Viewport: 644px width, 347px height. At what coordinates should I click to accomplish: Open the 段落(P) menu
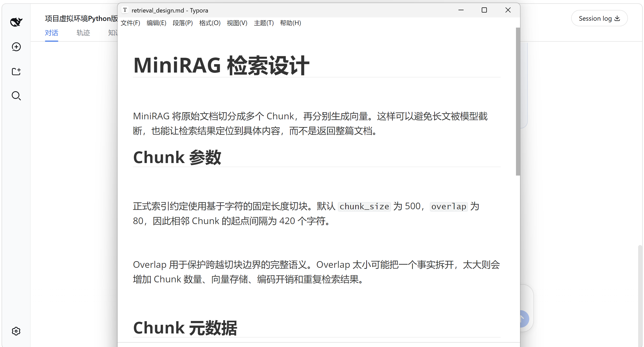coord(183,23)
